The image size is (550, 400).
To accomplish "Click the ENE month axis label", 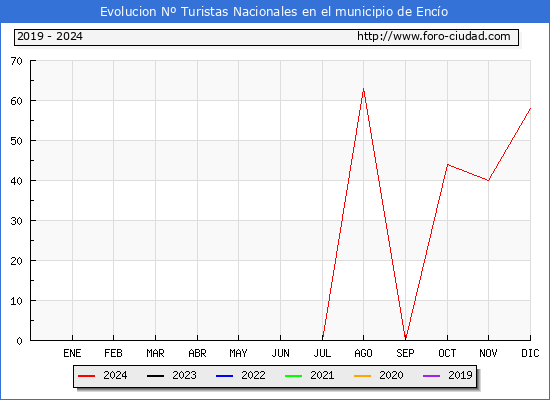I will pos(72,353).
